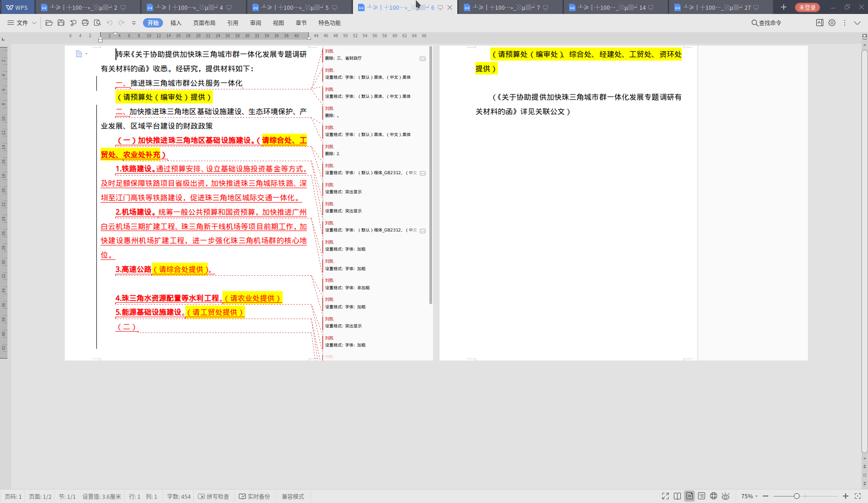Click the Undo arrow
Screen dimensions: 868x503
click(x=109, y=22)
